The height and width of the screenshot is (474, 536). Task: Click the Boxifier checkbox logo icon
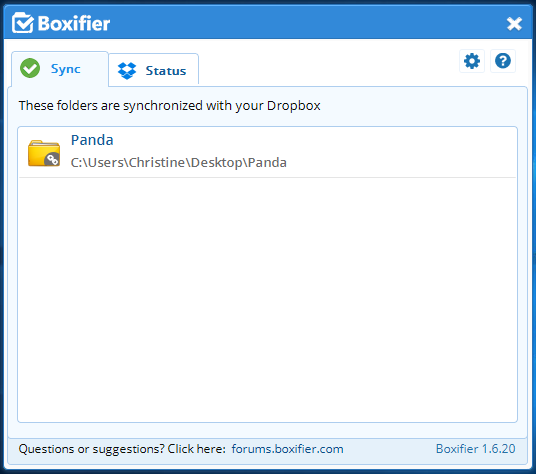(x=23, y=23)
